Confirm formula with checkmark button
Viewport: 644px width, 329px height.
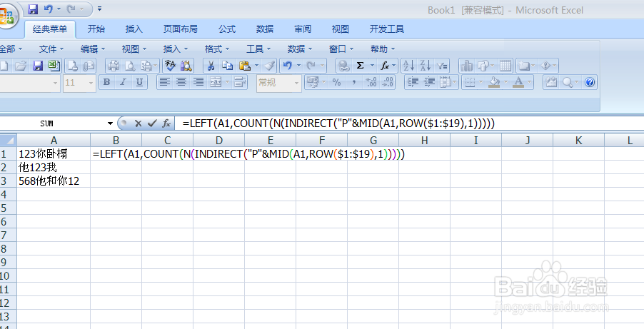pos(152,123)
